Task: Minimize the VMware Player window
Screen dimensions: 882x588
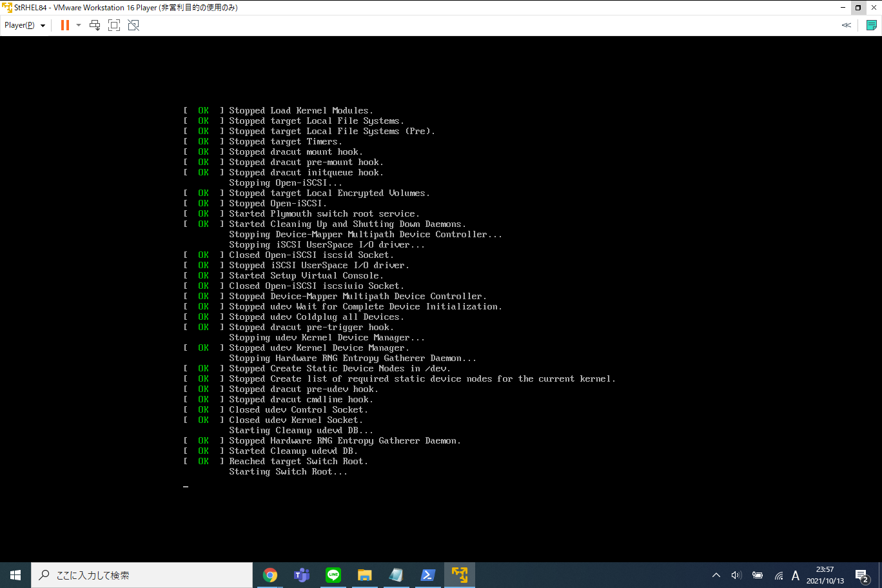Action: 843,8
